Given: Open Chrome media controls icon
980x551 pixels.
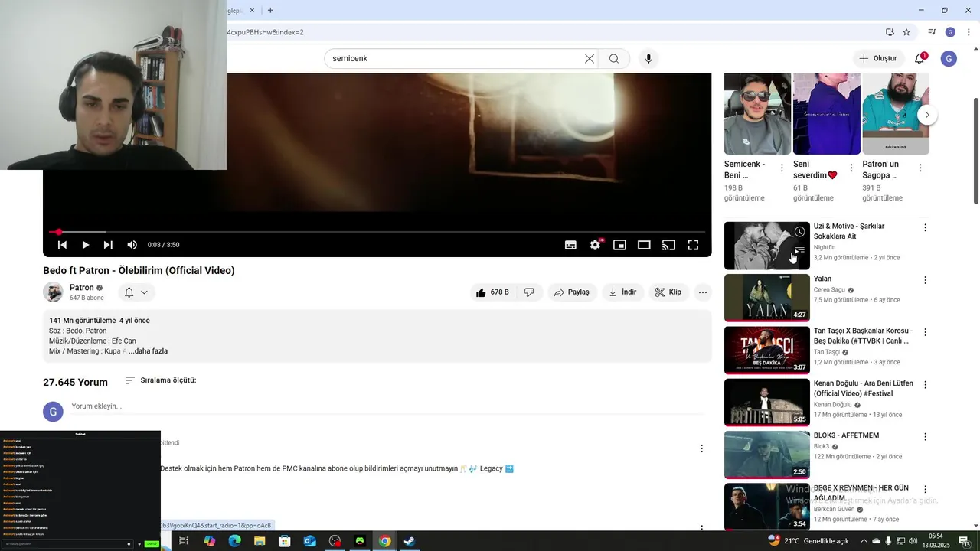Looking at the screenshot, I should coord(932,32).
